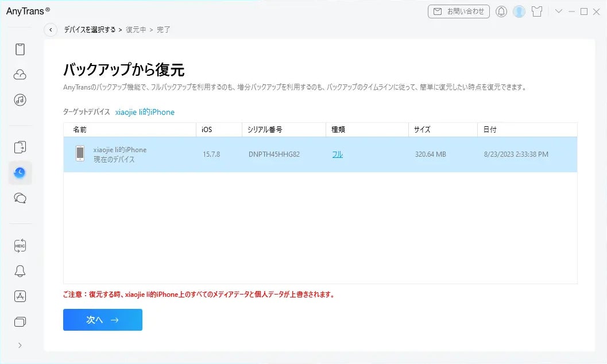Click the iPhone thumbnail in backup row
Screen dimensions: 607x364
pos(80,153)
